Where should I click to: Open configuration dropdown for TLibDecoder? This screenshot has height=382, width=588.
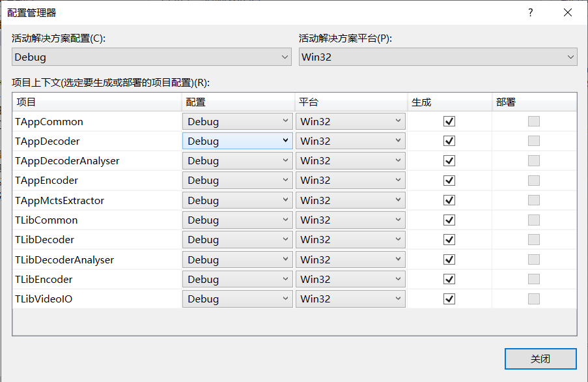238,239
